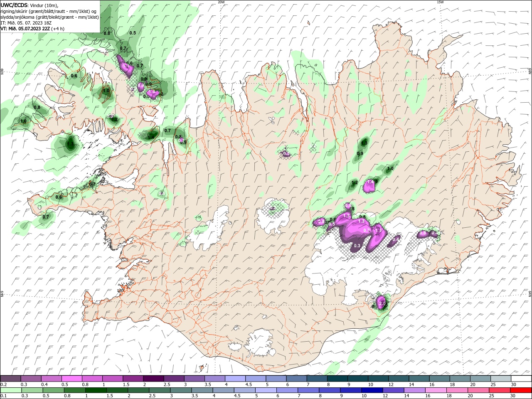The height and width of the screenshot is (399, 532).
Task: Pick the bright pink 0.5–0.8 swatch, upper legend
Action: (71, 379)
